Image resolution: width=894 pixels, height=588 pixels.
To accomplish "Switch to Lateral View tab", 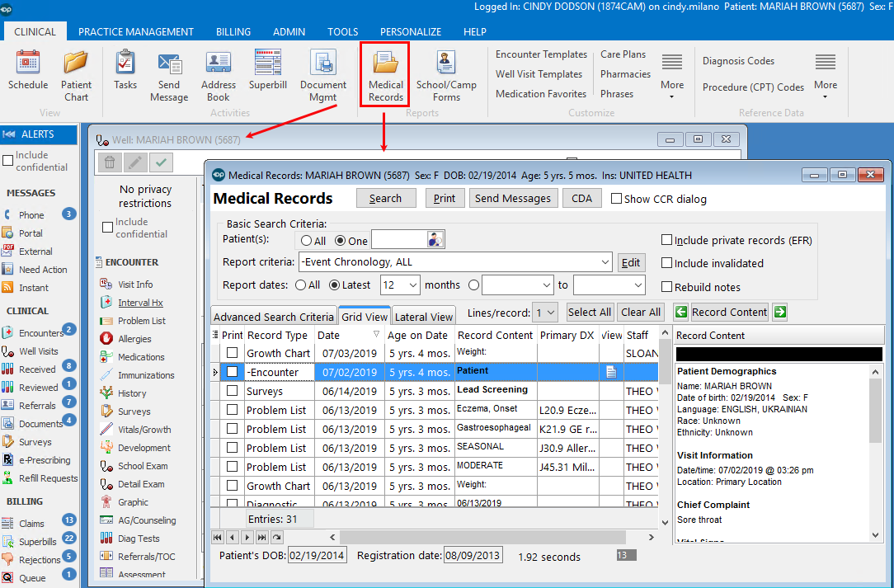I will (x=424, y=317).
